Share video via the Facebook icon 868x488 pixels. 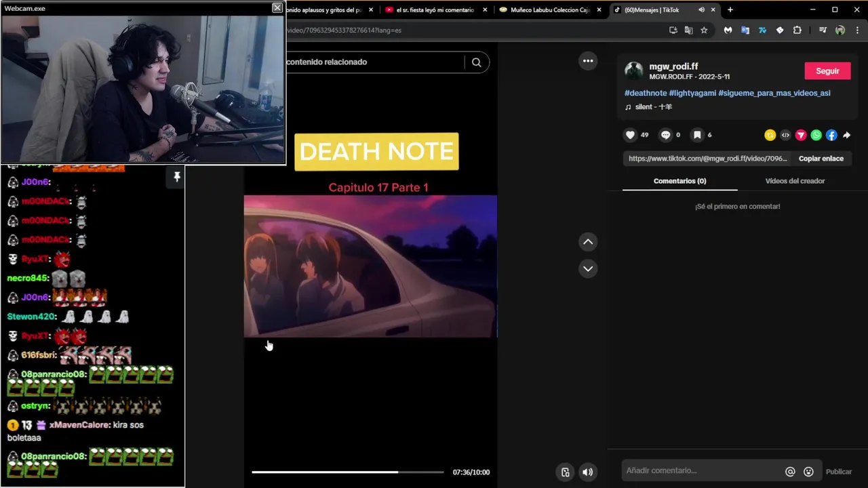(x=831, y=135)
